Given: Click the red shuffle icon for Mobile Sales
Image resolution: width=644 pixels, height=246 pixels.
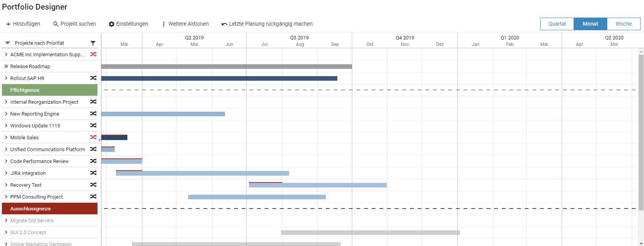Looking at the screenshot, I should (93, 137).
